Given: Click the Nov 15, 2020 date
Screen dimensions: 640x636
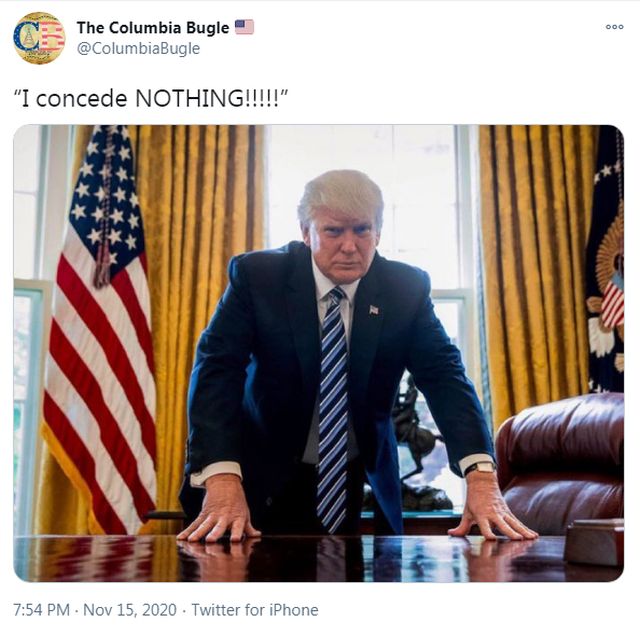Looking at the screenshot, I should 130,610.
